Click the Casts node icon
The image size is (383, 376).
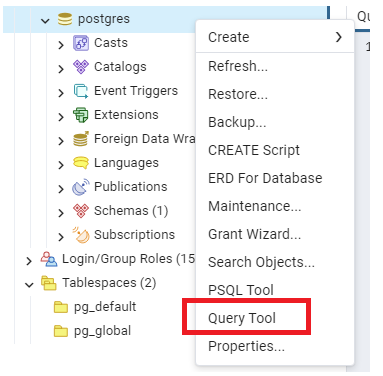(81, 43)
